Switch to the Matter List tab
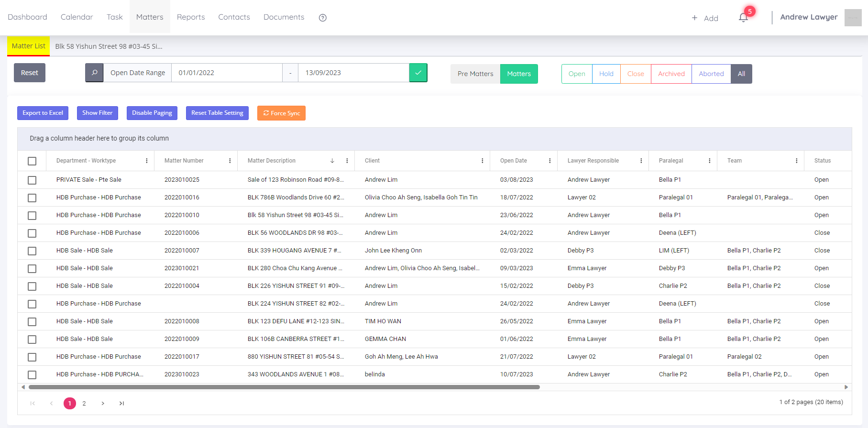868x428 pixels. pyautogui.click(x=29, y=46)
